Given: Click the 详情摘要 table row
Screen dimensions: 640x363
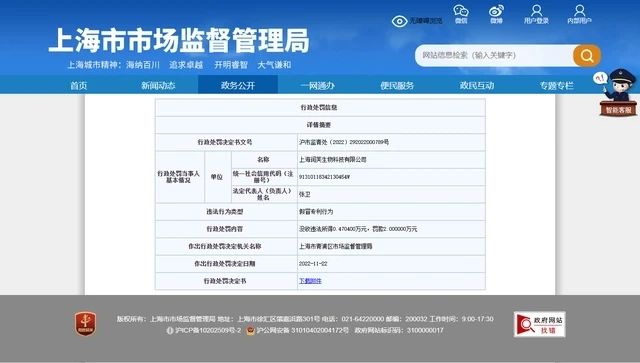Looking at the screenshot, I should (320, 125).
